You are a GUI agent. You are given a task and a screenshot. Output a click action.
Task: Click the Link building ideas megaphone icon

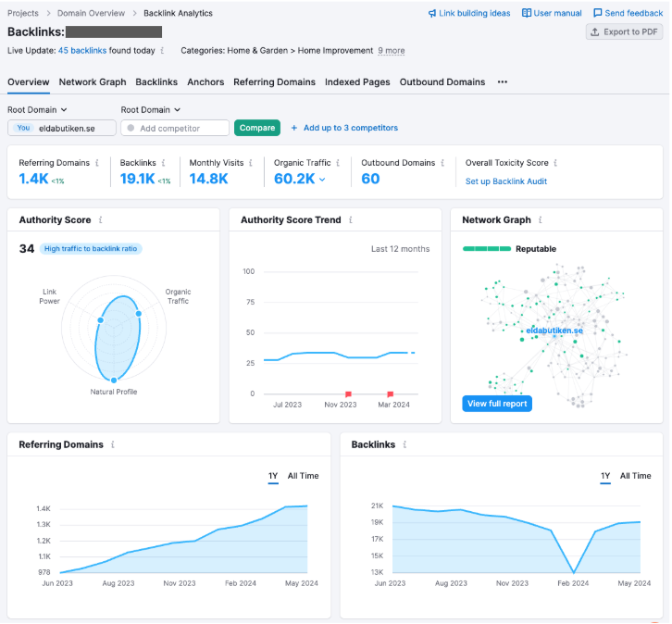(432, 14)
